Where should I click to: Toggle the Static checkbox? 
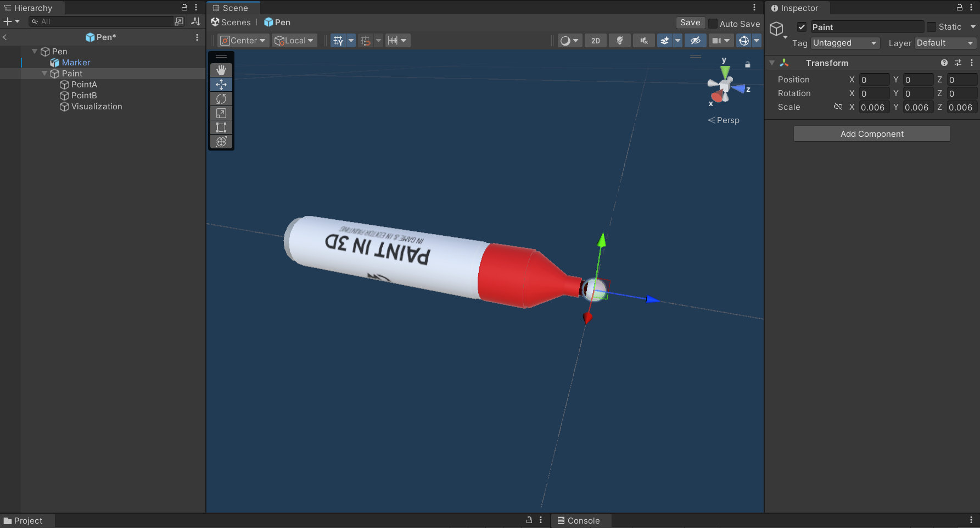931,27
